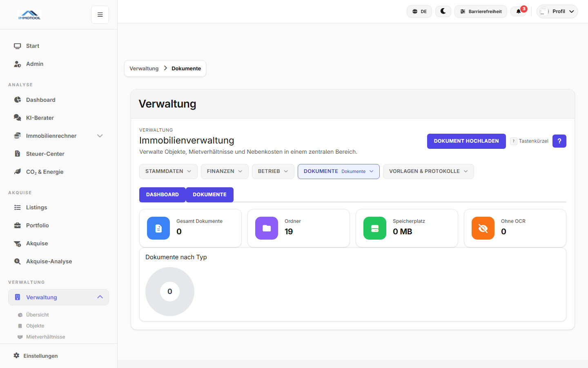Click the Dokumente nach Typ donut chart
This screenshot has height=368, width=588.
(169, 291)
